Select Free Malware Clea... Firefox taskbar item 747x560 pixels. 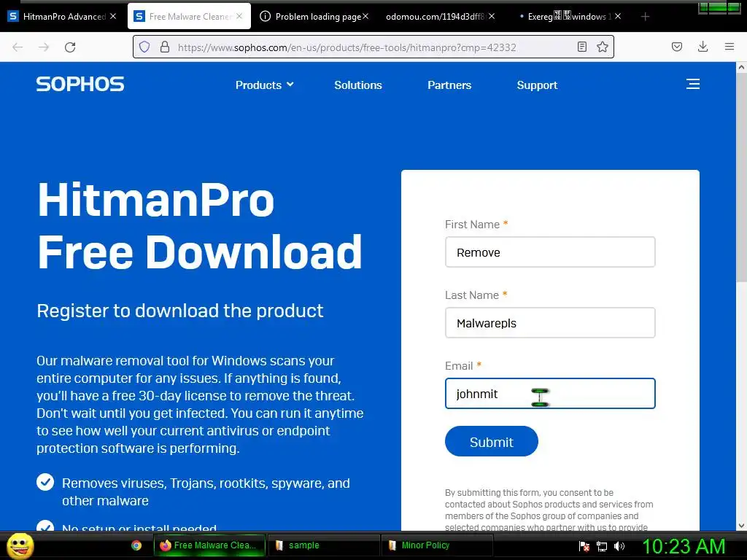coord(208,545)
